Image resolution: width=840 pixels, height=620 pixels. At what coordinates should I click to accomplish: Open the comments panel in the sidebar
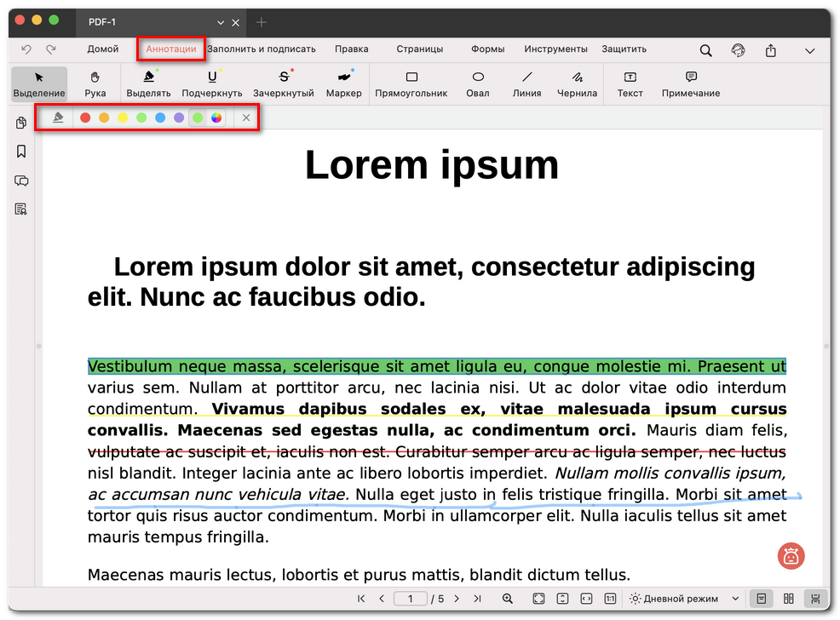coord(20,181)
